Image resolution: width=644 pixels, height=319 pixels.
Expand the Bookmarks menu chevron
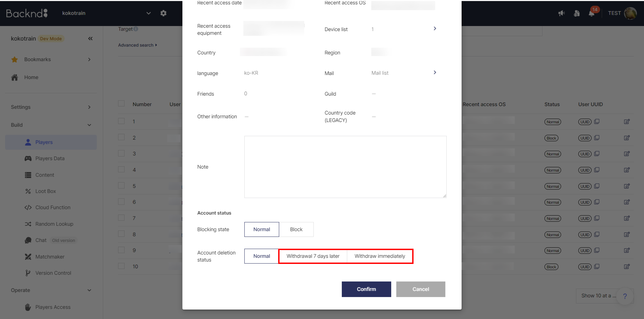click(x=89, y=59)
